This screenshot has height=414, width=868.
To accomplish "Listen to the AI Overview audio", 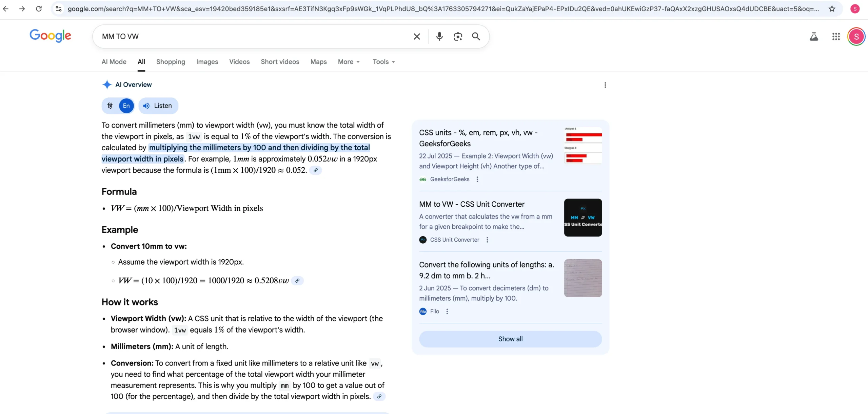I will coord(158,106).
